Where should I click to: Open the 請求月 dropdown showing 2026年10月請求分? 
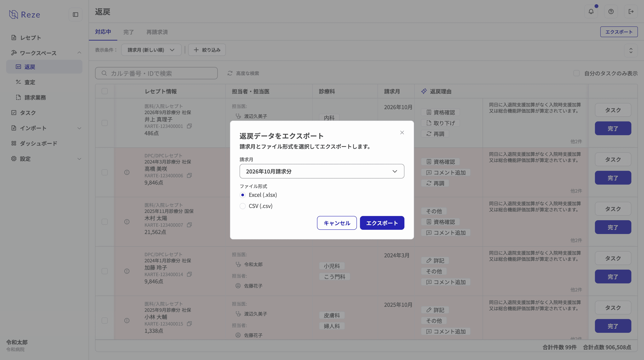coord(322,171)
